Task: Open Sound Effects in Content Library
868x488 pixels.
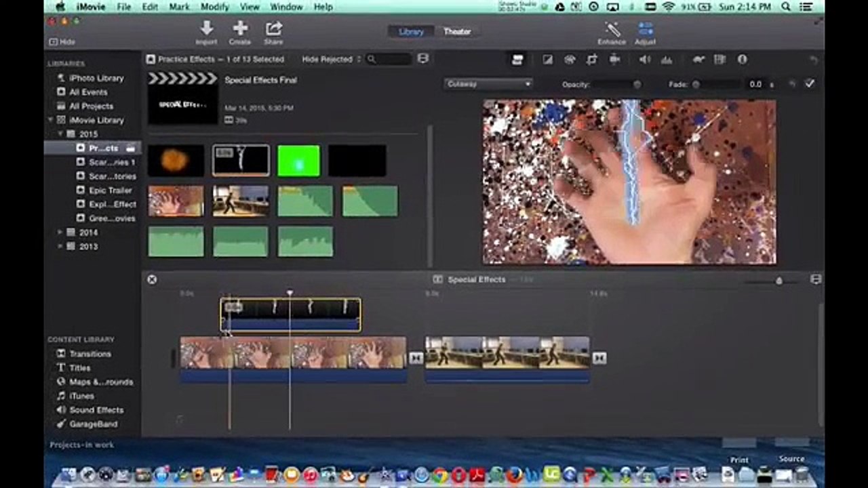Action: tap(90, 410)
